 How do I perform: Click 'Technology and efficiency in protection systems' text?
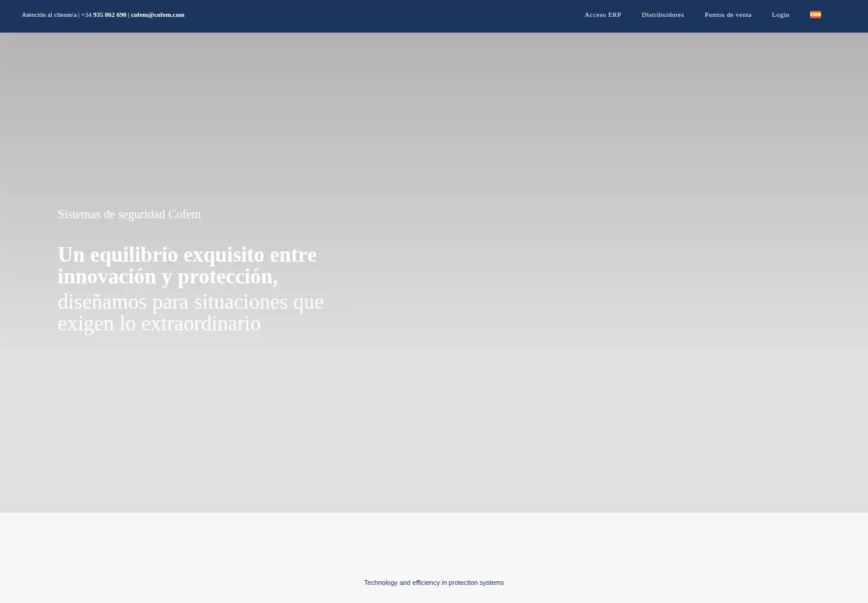(x=434, y=582)
